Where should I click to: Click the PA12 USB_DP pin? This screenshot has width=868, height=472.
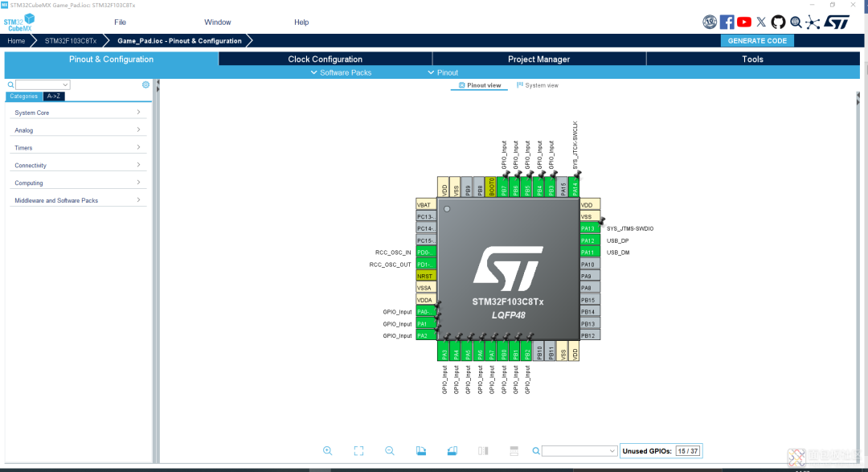coord(590,240)
